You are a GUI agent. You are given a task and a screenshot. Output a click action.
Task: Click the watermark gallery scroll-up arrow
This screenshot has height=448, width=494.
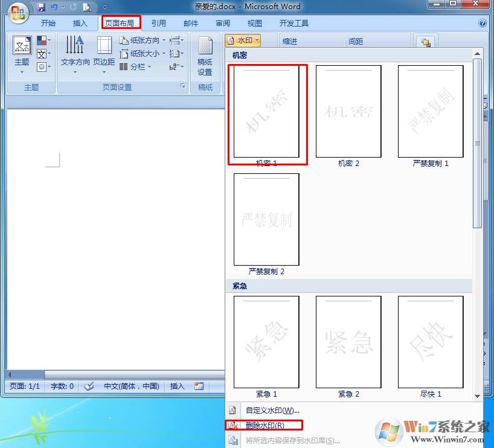(x=477, y=54)
